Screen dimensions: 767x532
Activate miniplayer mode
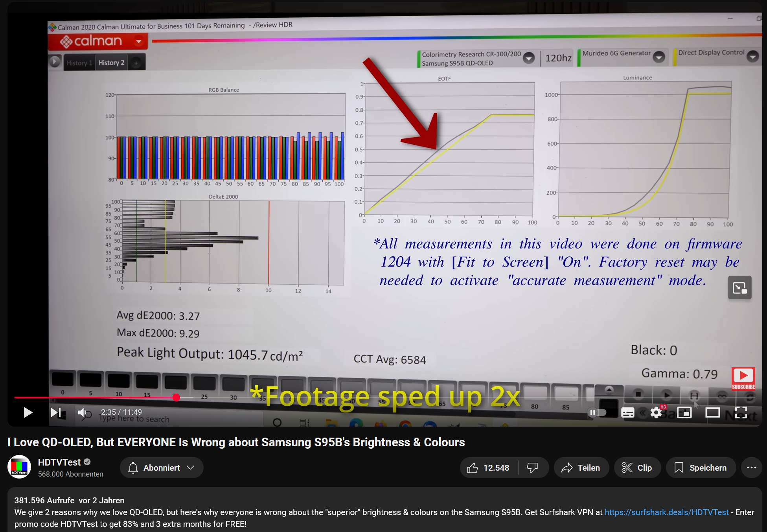684,412
